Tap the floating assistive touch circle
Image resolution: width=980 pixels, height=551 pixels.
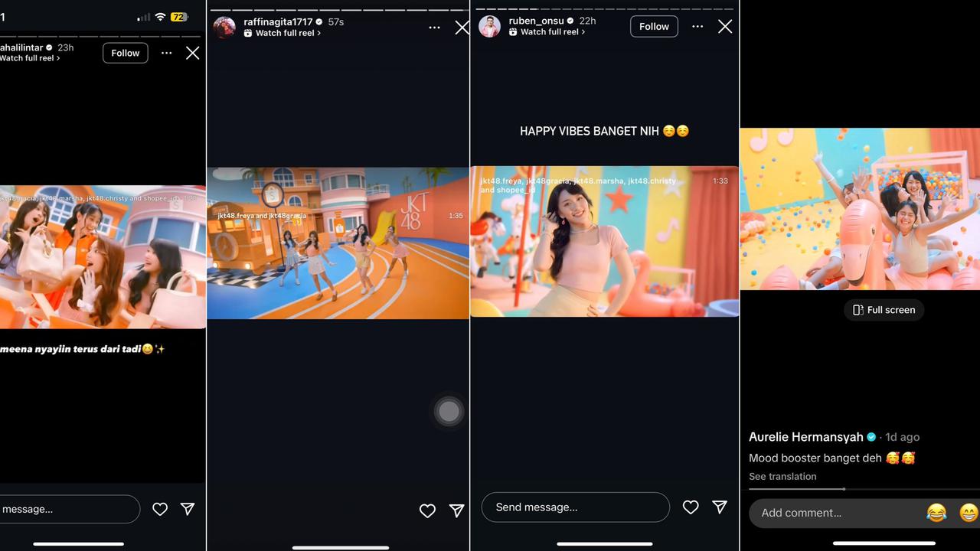click(449, 412)
